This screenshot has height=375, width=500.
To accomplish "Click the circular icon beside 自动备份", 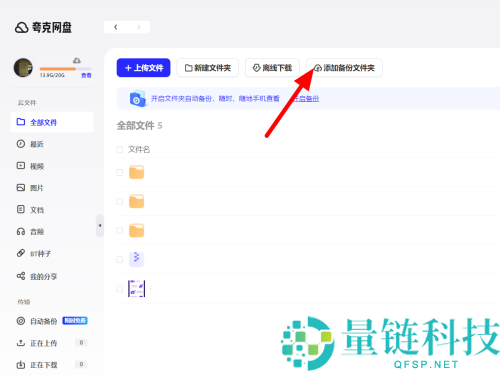I will pos(21,321).
